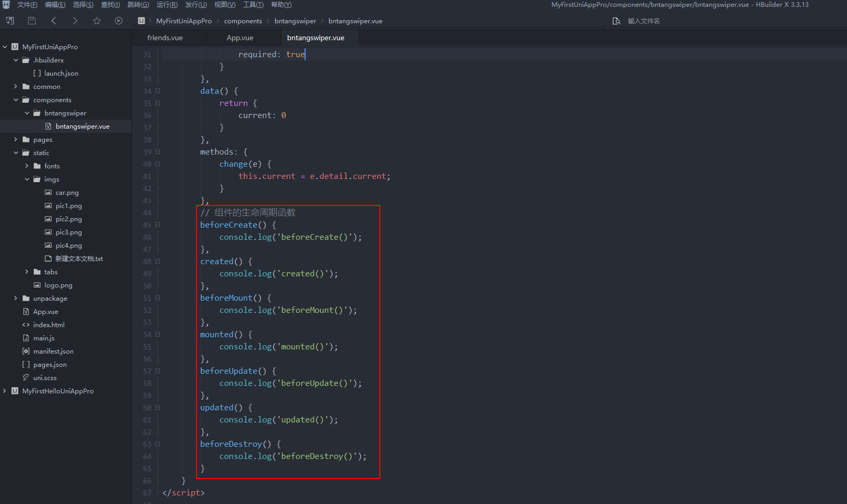Go back with the left arrow icon
This screenshot has width=847, height=504.
tap(54, 21)
